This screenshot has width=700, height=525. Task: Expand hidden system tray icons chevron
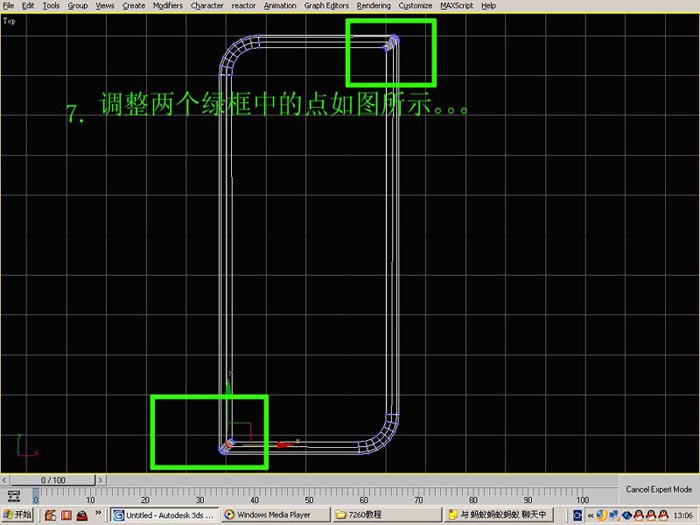tap(591, 516)
